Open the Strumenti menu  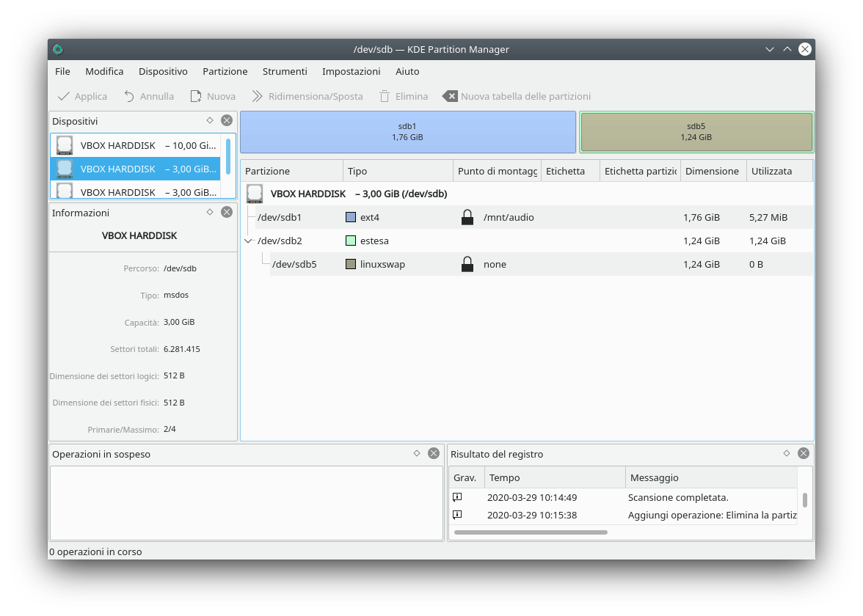tap(285, 71)
